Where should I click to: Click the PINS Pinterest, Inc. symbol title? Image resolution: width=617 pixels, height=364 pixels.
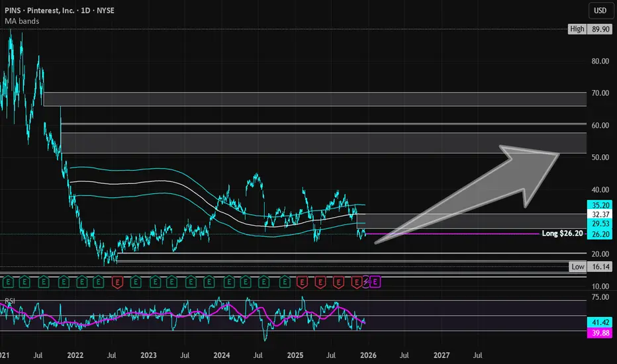point(60,11)
